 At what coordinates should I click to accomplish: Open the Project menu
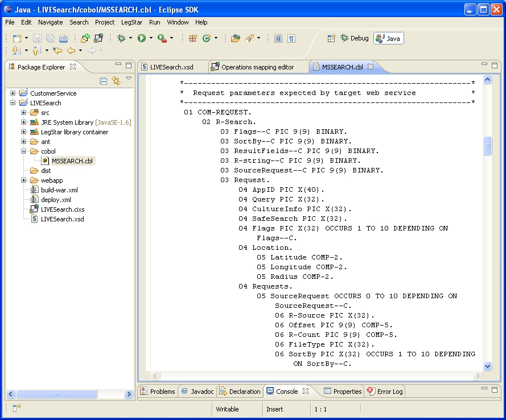point(105,22)
